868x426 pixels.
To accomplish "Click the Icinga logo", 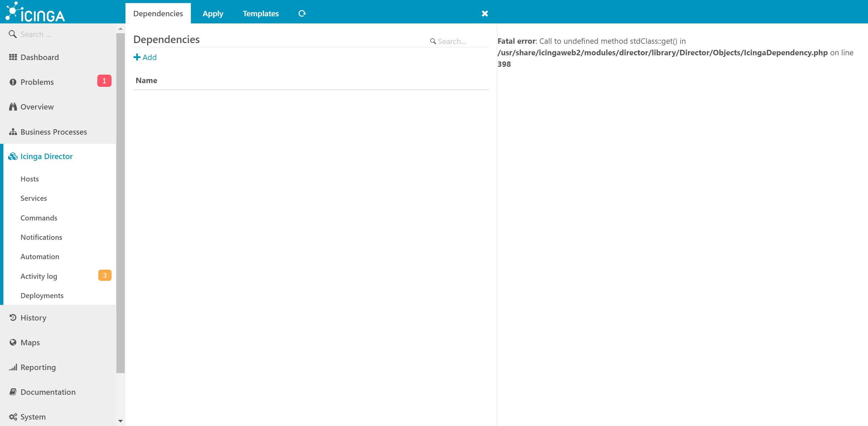I will pyautogui.click(x=36, y=13).
